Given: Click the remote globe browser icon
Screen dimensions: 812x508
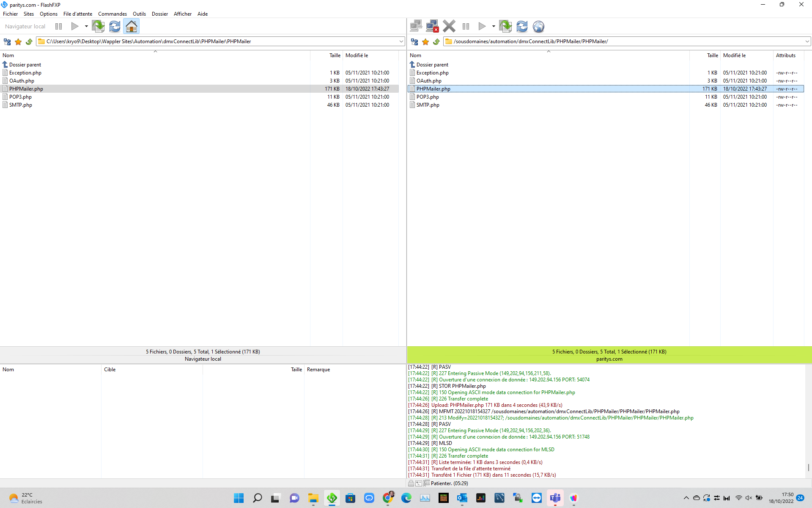Looking at the screenshot, I should click(x=538, y=26).
